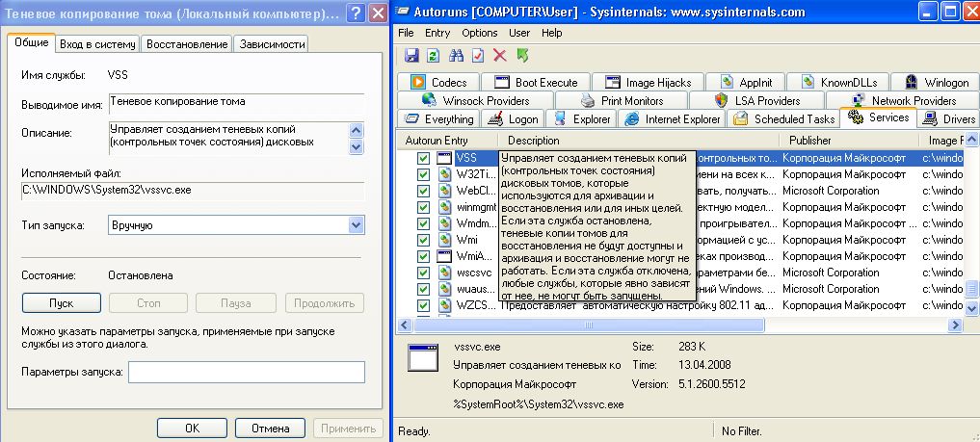Uncheck the Wmdm autorun entry
The height and width of the screenshot is (442, 980).
[423, 222]
